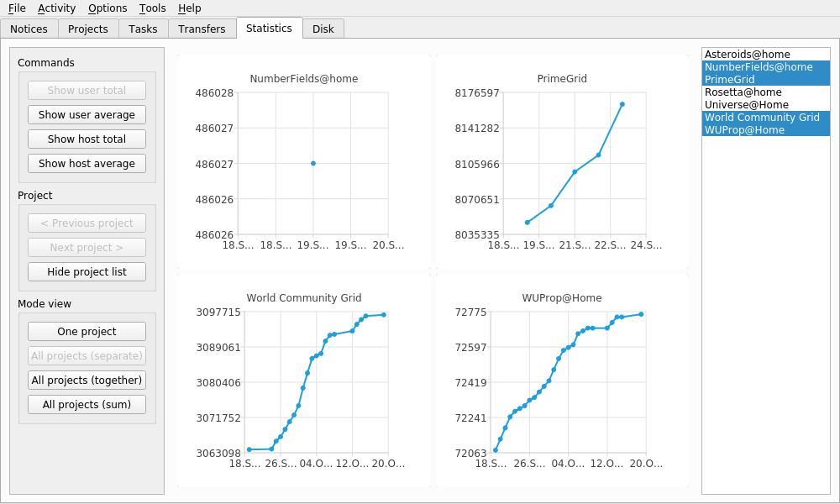The width and height of the screenshot is (840, 504).
Task: Select All projects (together) mode
Action: tap(87, 381)
